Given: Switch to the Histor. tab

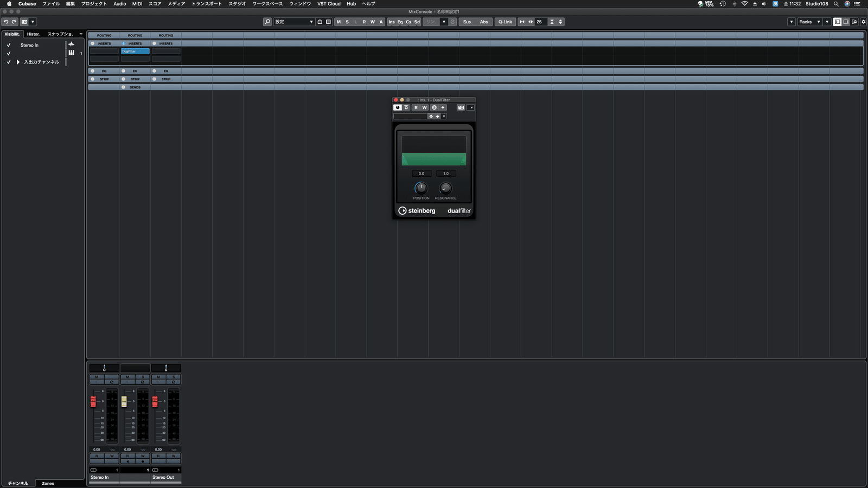Looking at the screenshot, I should tap(34, 34).
